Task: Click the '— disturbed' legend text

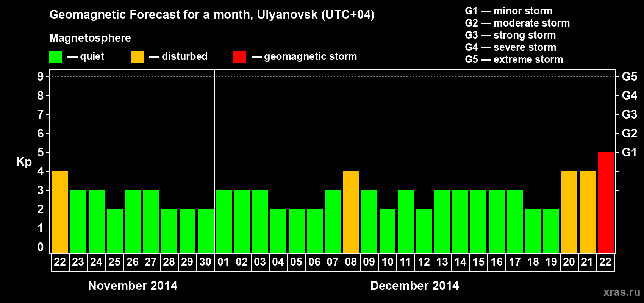Action: click(x=178, y=57)
